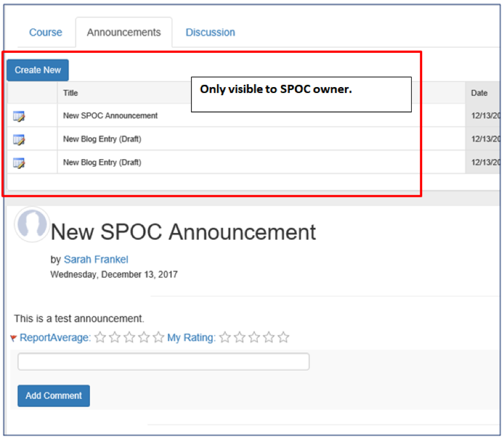
Task: Select the Announcements tab
Action: click(x=124, y=33)
